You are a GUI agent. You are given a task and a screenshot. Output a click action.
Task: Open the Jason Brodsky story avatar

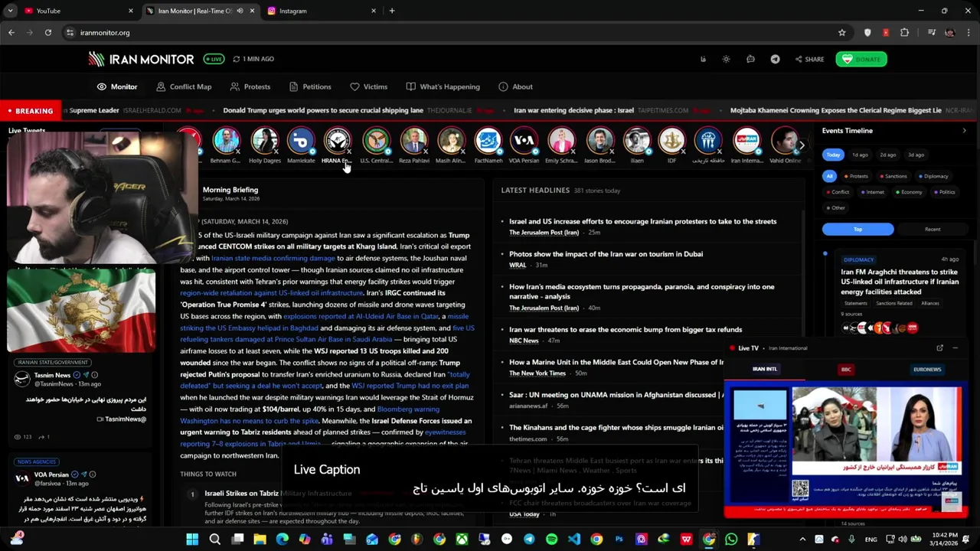(x=599, y=142)
